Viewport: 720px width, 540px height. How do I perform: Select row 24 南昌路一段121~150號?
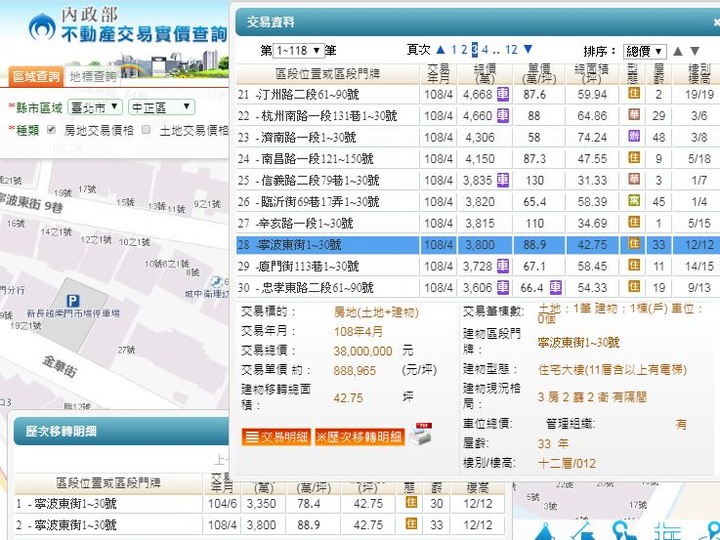(x=478, y=159)
